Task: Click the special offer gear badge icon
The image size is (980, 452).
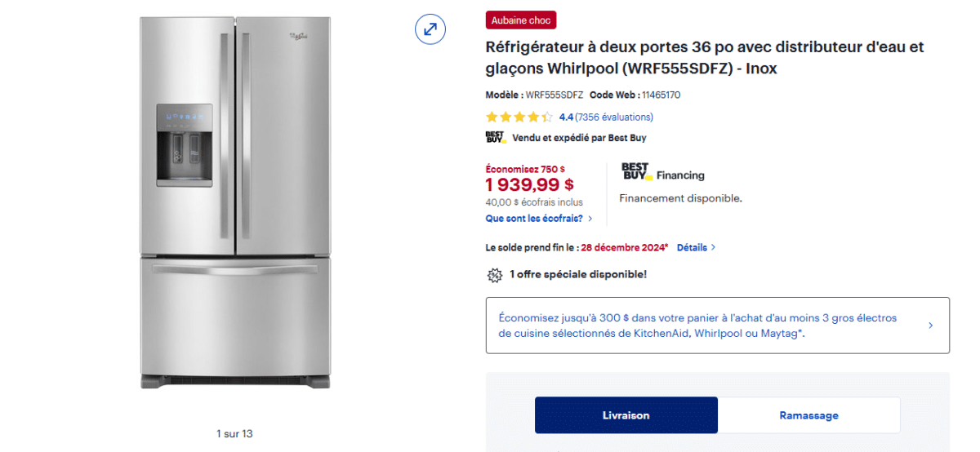Action: (x=494, y=275)
